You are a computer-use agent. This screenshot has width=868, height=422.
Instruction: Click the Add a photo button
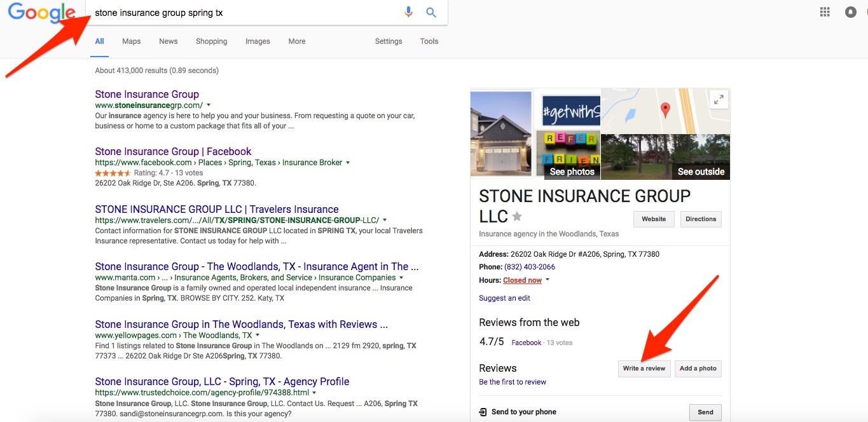pos(698,369)
